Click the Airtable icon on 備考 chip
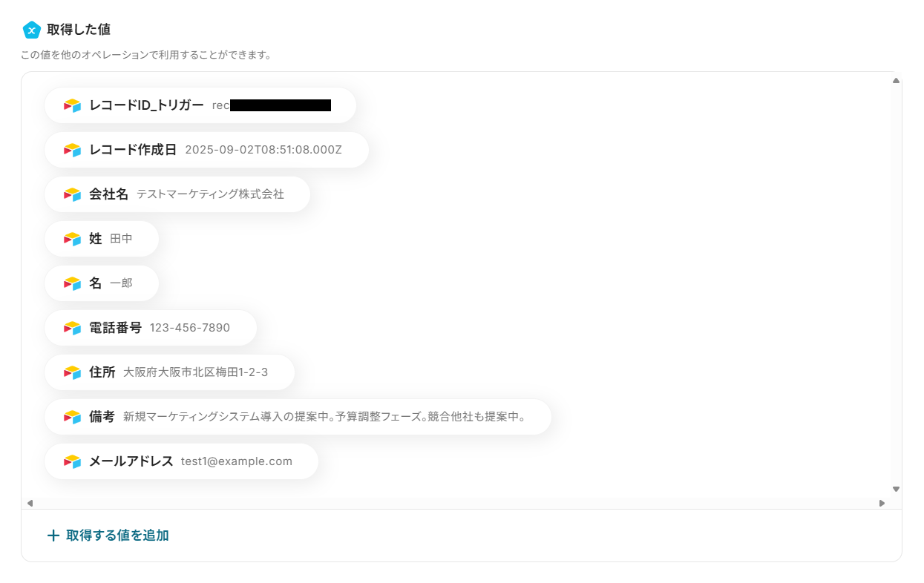The height and width of the screenshot is (583, 924). point(72,417)
